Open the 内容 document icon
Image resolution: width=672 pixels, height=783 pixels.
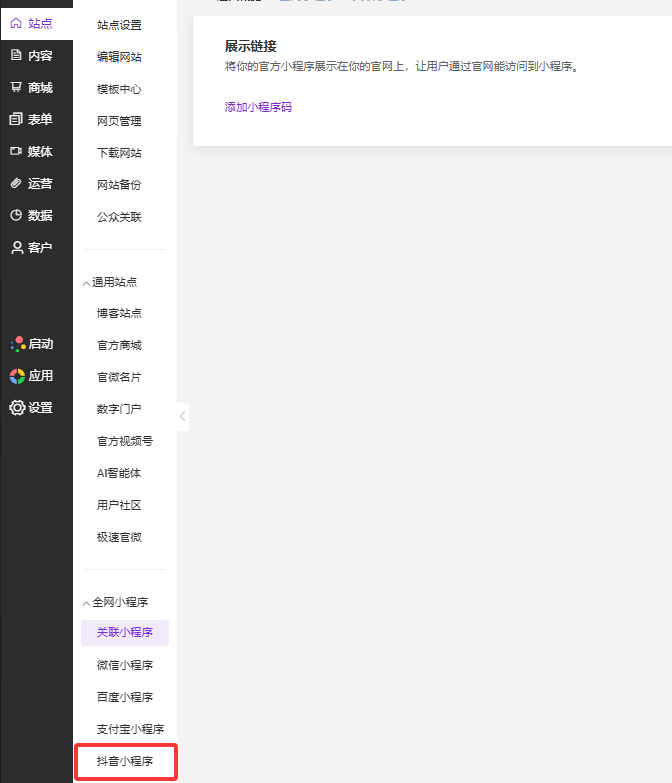coord(16,55)
